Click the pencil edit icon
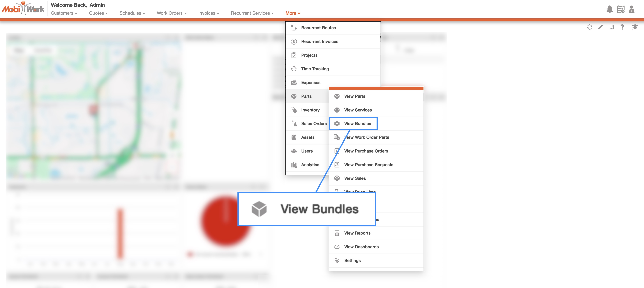The image size is (644, 288). tap(600, 27)
